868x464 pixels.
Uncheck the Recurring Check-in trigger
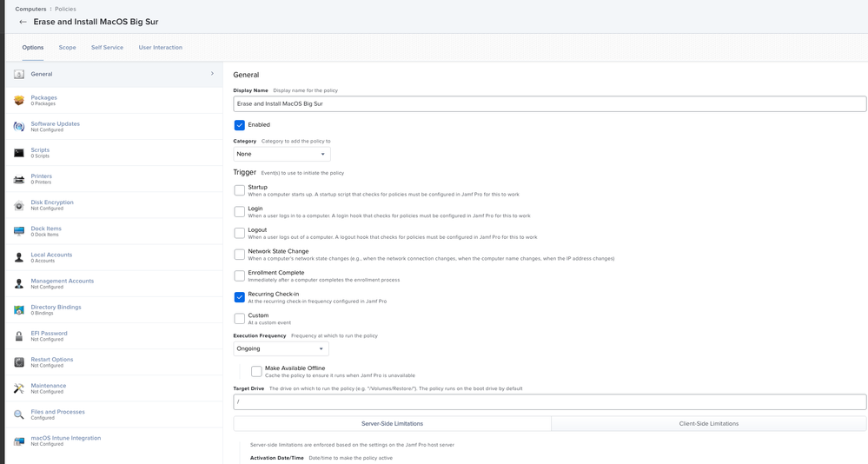click(x=239, y=297)
